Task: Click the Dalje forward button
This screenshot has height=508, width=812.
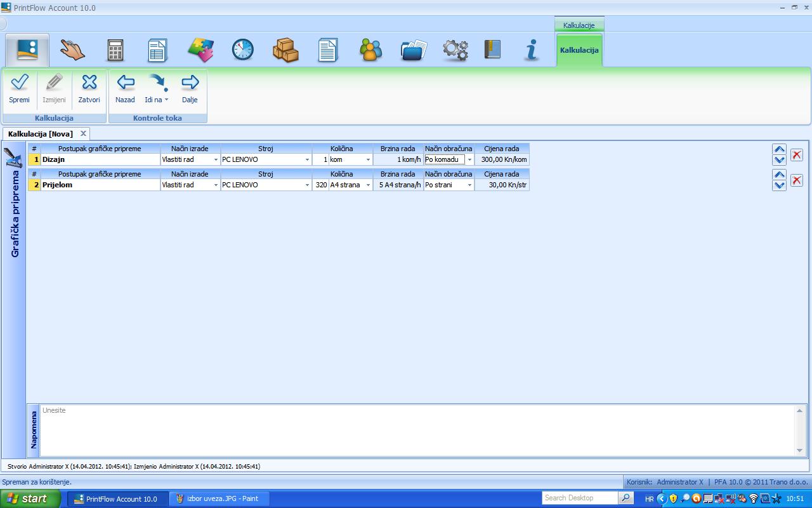Action: [190, 89]
